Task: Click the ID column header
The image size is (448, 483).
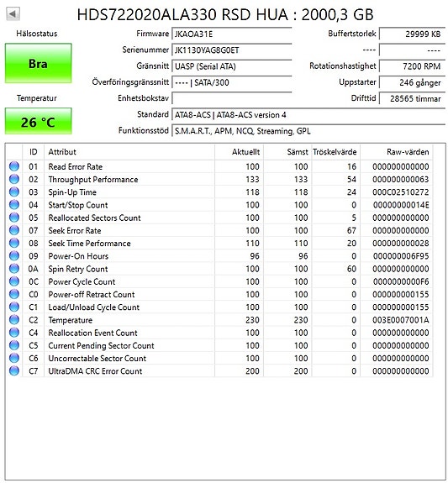Action: (34, 152)
